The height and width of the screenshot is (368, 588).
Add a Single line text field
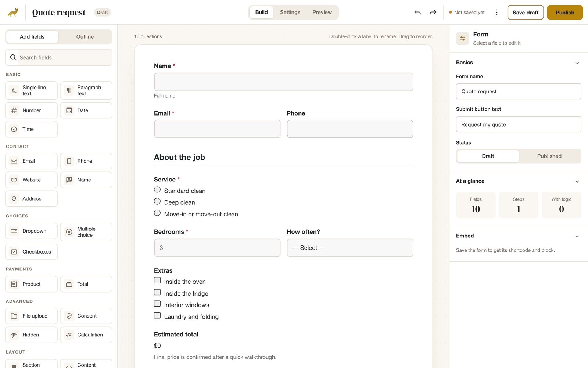tap(31, 91)
